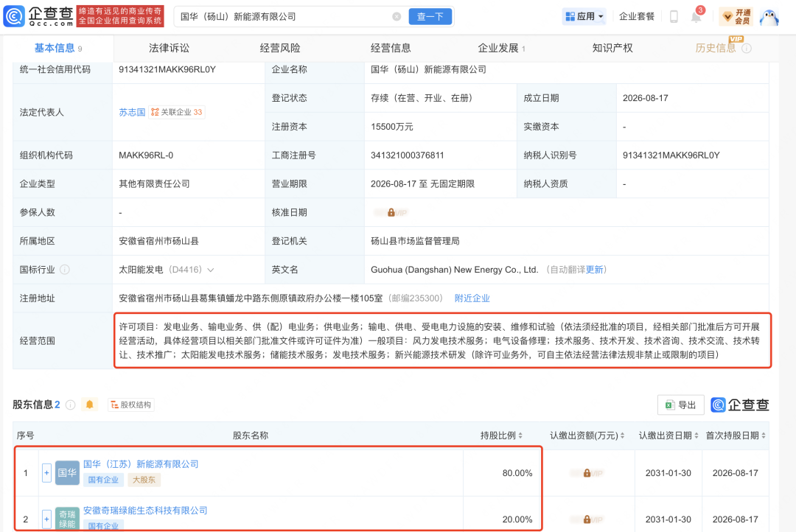Click info icon next to 国标行业
This screenshot has height=532, width=796.
point(65,270)
